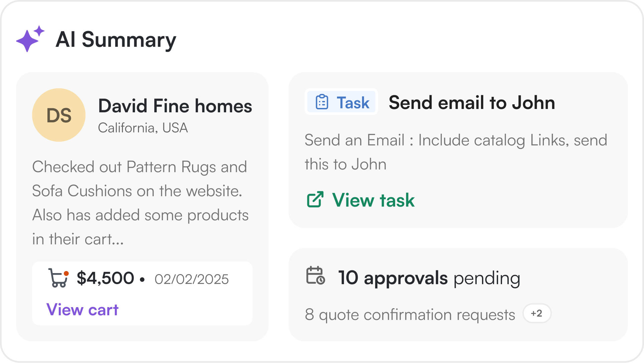Click the 02/02/2025 cart date

(191, 279)
